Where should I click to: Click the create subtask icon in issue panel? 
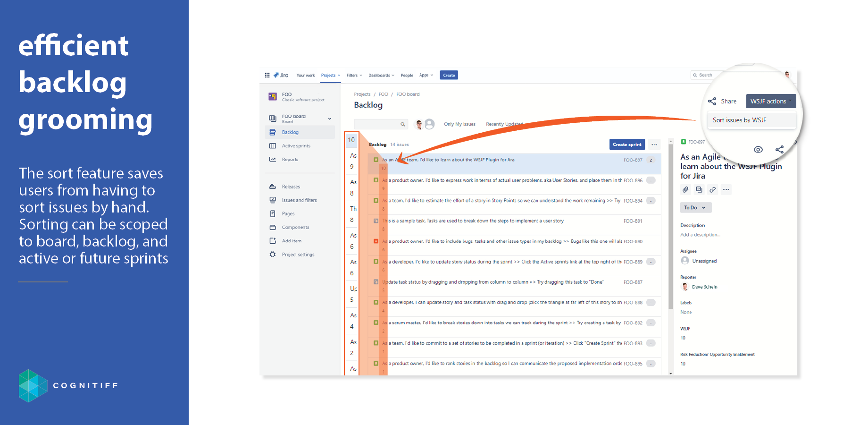click(x=699, y=189)
